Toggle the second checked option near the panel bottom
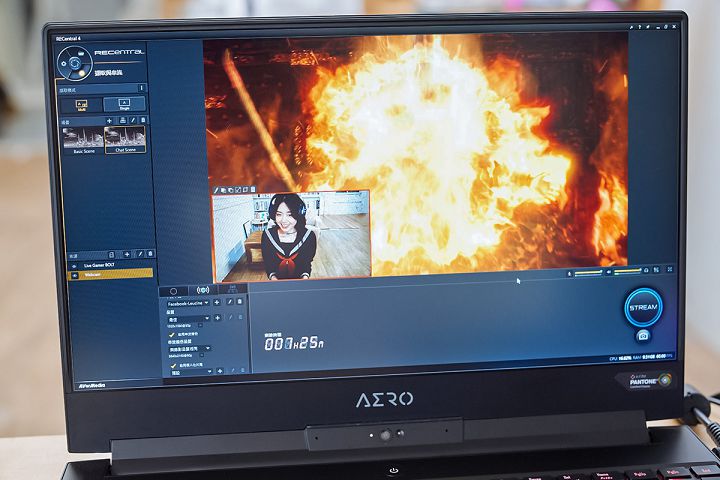The image size is (720, 480). coord(173,366)
